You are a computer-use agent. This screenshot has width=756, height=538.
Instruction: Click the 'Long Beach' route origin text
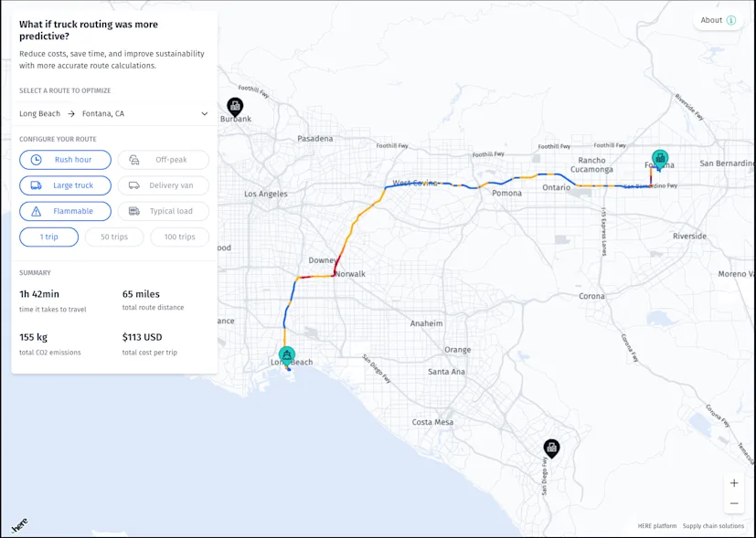[40, 113]
